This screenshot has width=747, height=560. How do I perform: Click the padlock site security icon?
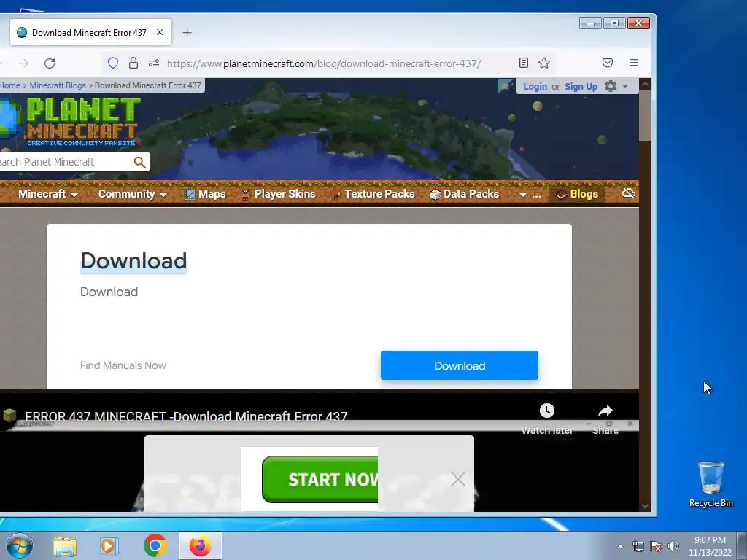(133, 63)
